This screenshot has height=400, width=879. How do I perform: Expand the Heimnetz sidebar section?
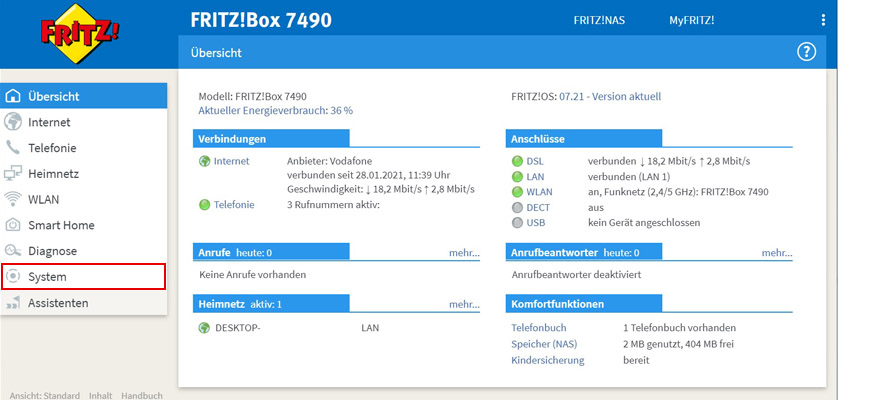pyautogui.click(x=53, y=173)
